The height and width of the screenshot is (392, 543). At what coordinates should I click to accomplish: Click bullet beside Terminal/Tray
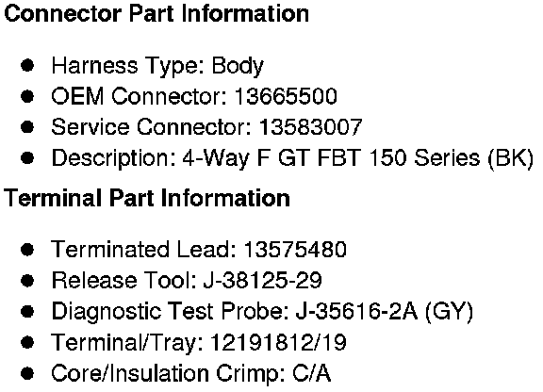(x=27, y=342)
